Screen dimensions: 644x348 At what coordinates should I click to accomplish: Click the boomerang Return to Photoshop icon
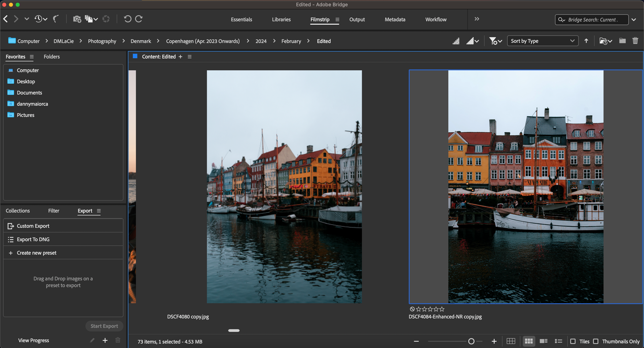[x=56, y=19]
